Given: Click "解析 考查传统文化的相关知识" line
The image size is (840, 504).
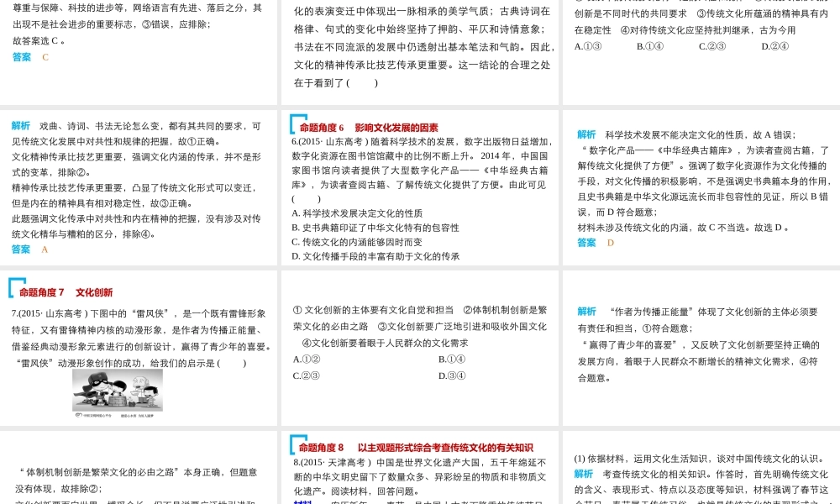Looking at the screenshot, I should 701,474.
